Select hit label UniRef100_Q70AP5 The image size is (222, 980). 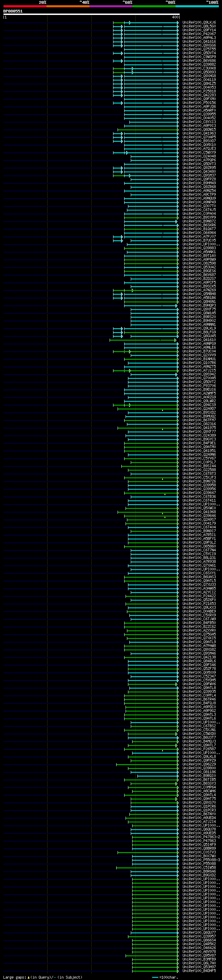[199, 137]
